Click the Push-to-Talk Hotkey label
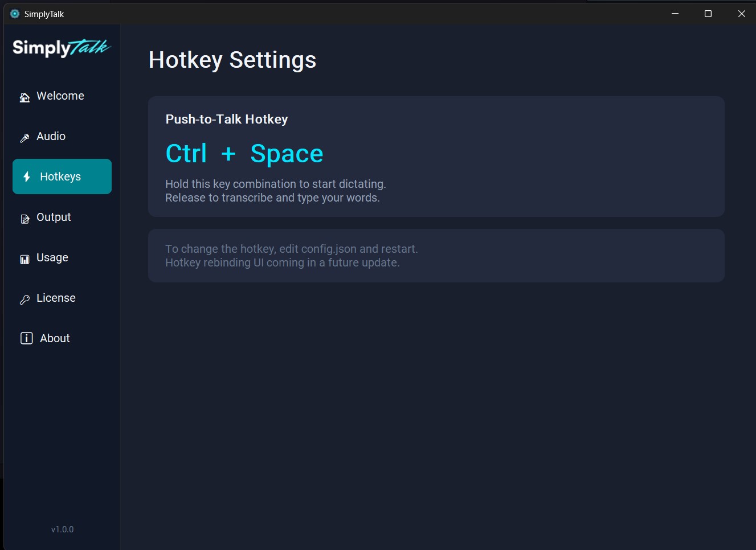Viewport: 756px width, 550px height. [x=227, y=119]
